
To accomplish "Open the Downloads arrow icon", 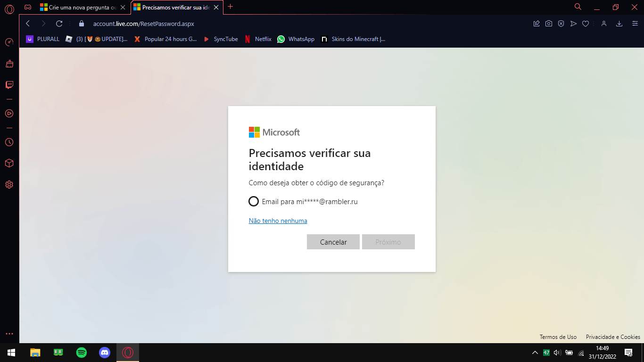I will click(x=619, y=24).
